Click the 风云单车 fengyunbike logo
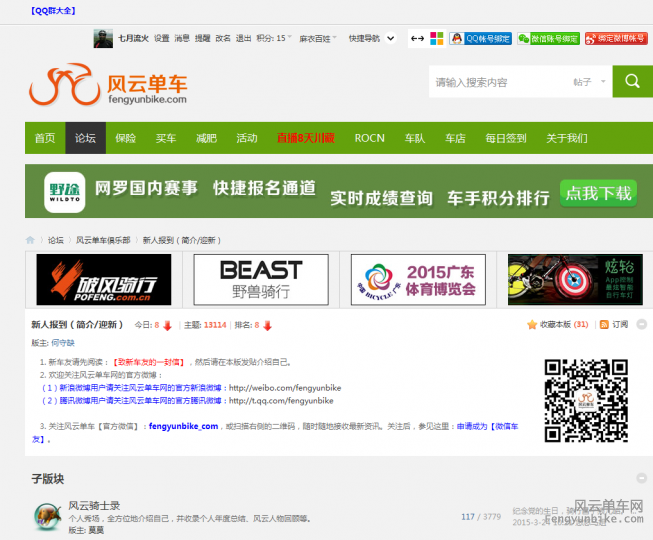The width and height of the screenshot is (653, 540). pos(108,84)
